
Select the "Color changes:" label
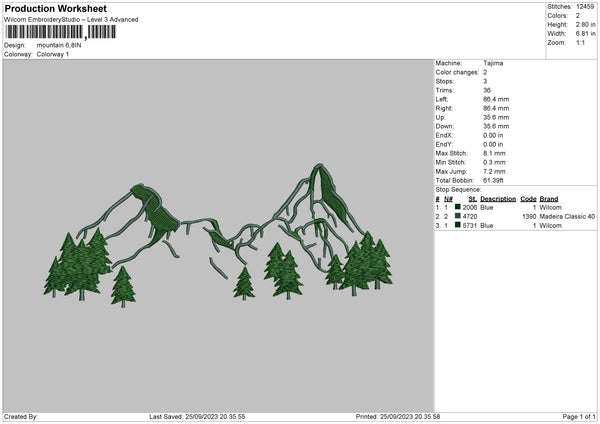(x=457, y=72)
